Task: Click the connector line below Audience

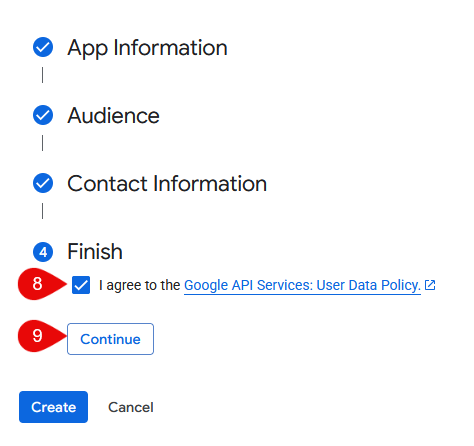Action: (42, 143)
